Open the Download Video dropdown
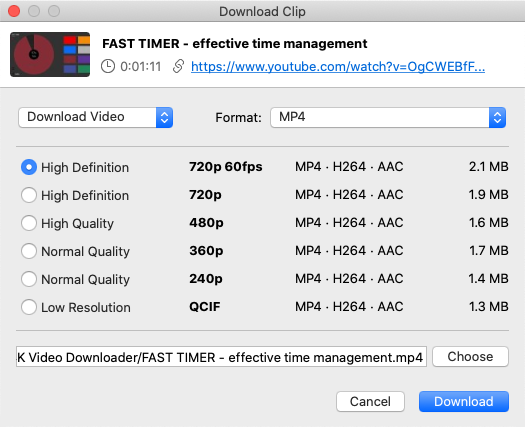Screen dimensions: 525x427 96,117
